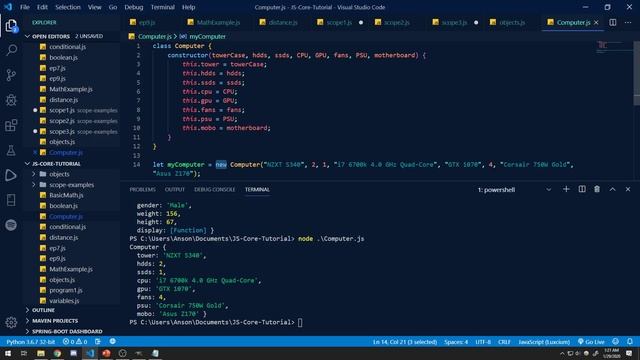Click Go Live in status bar
Image resolution: width=640 pixels, height=360 pixels.
pos(591,342)
